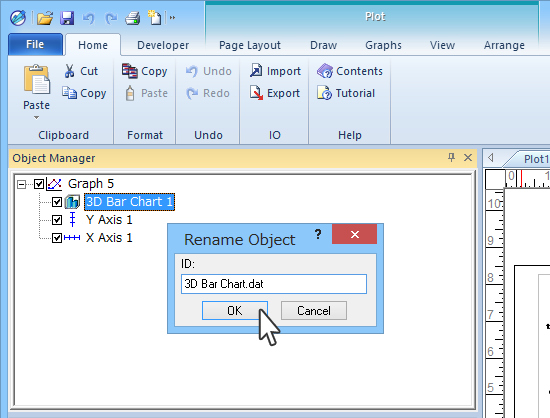Expand quick access toolbar overflow arrows
This screenshot has width=550, height=418.
tap(172, 17)
